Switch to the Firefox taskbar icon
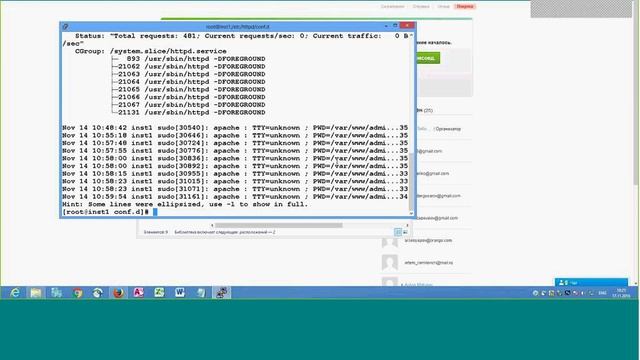 point(118,293)
